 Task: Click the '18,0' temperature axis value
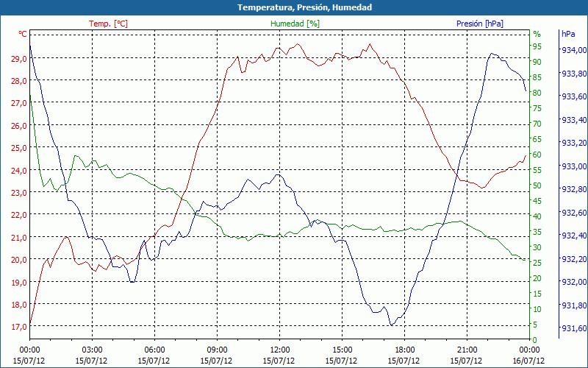click(x=19, y=304)
